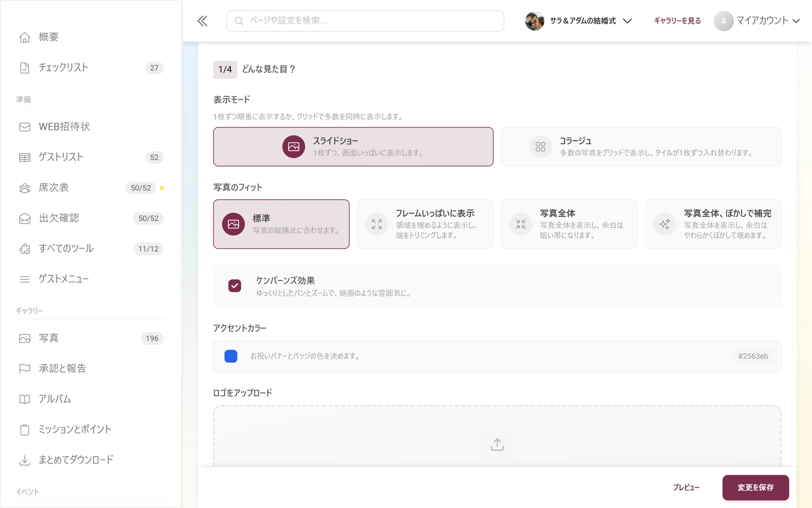Click the home icon beside 概要

pyautogui.click(x=25, y=37)
